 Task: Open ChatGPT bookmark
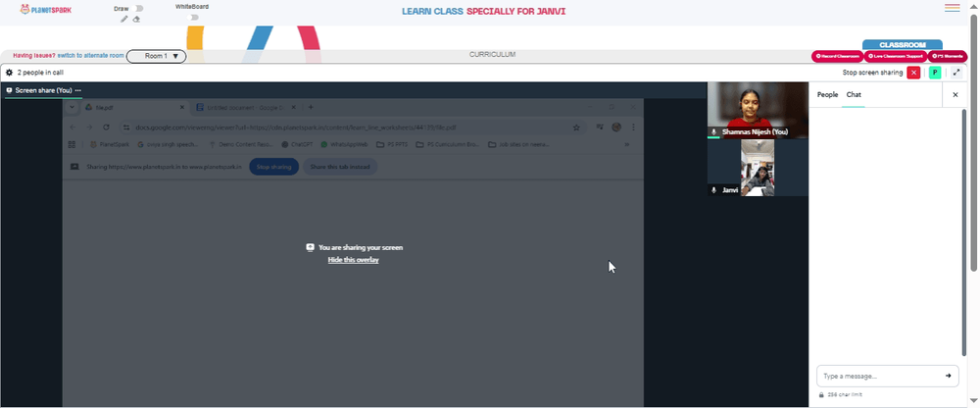pos(296,144)
